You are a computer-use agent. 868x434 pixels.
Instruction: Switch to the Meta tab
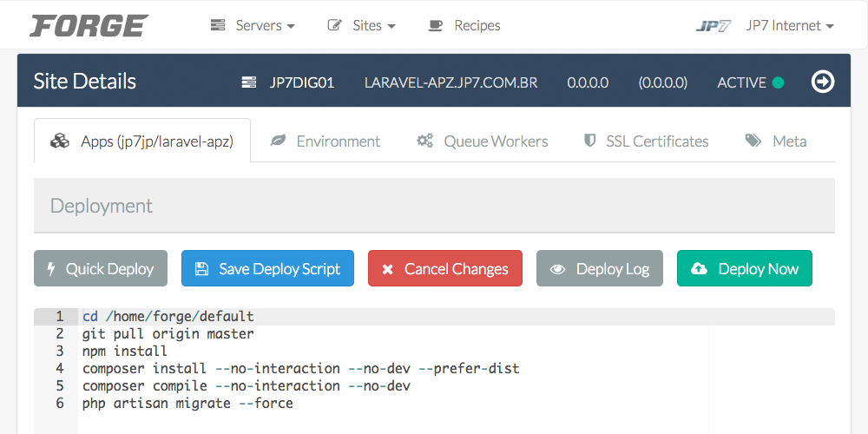[776, 141]
